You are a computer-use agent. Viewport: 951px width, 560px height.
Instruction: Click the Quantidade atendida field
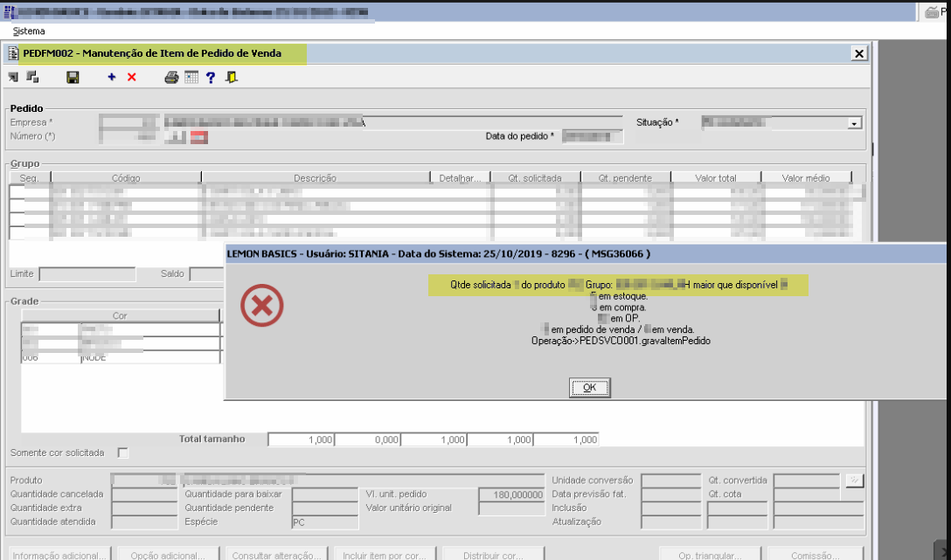point(145,522)
